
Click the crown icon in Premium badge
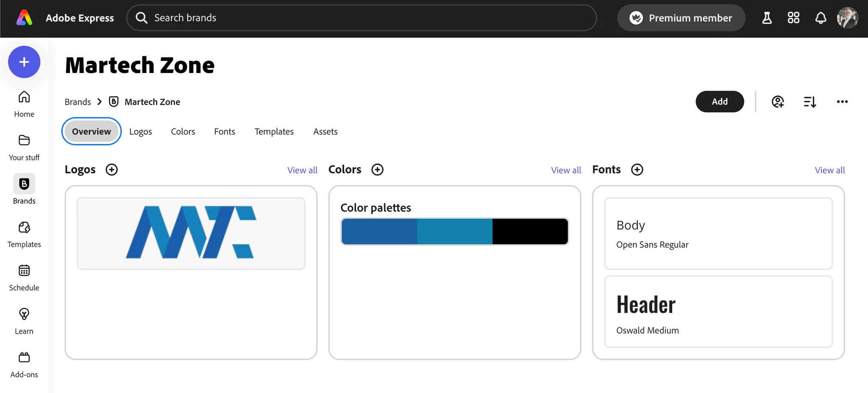636,18
